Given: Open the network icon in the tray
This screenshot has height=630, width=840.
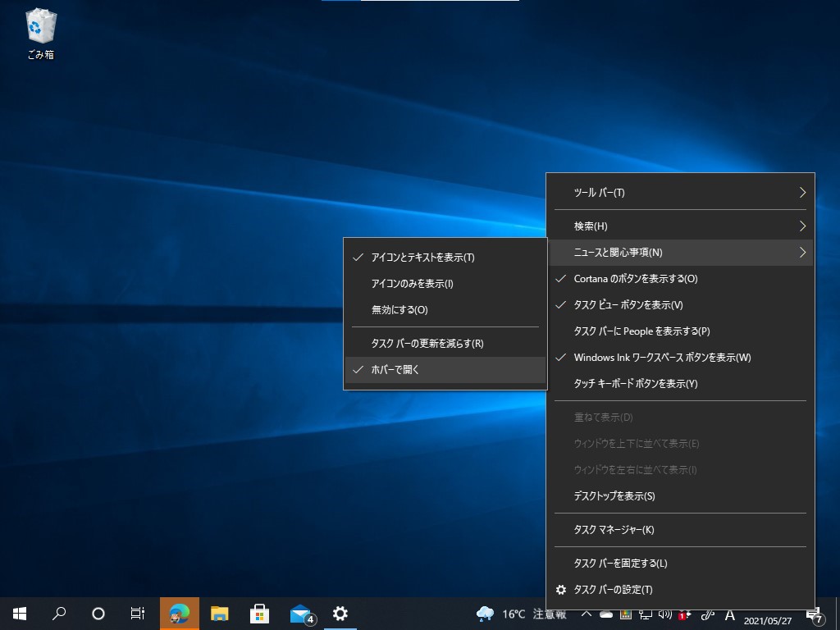Looking at the screenshot, I should click(646, 614).
